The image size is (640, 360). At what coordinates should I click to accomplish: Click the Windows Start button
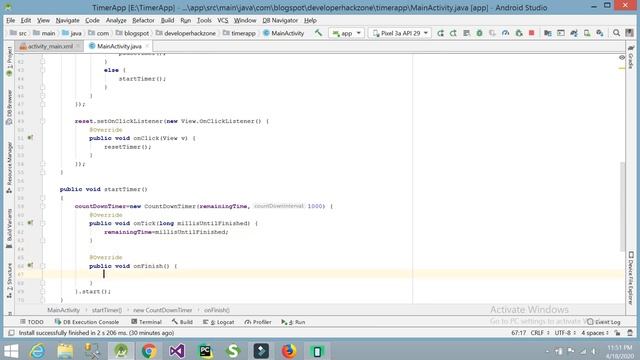tap(11, 351)
